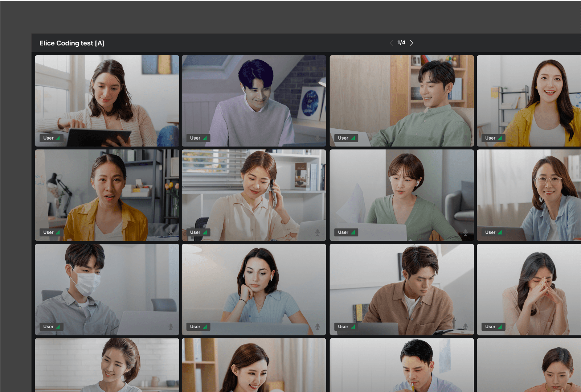Select video of woman in blue polo resting chin
The height and width of the screenshot is (392, 581).
(254, 289)
